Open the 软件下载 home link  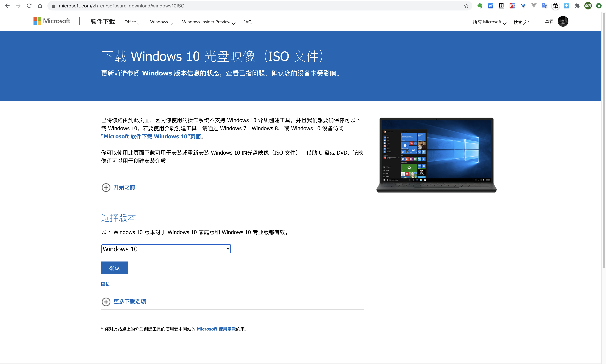(x=103, y=22)
